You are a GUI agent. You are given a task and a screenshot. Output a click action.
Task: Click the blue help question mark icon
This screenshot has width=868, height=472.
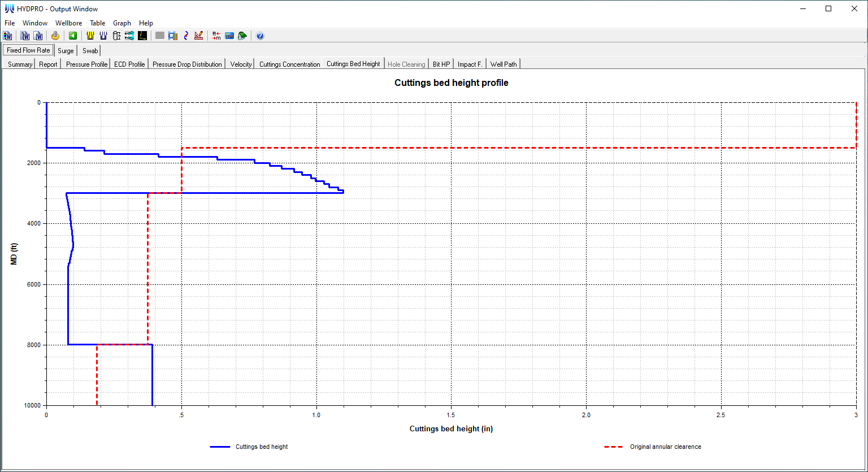point(260,36)
